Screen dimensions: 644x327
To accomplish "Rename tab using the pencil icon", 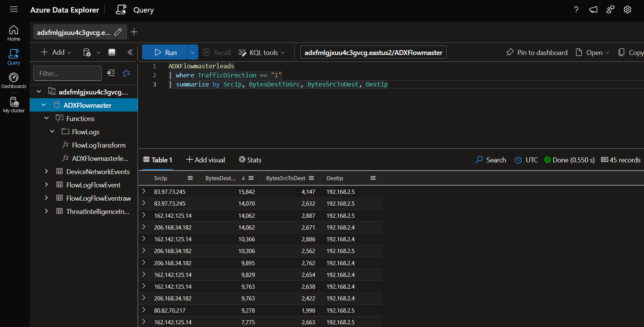I will click(118, 32).
